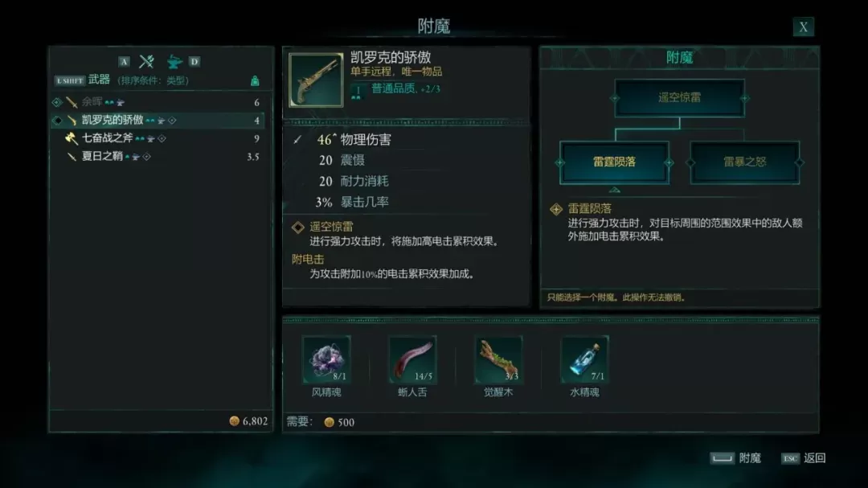Click the 觉醒木 material icon
Image resolution: width=868 pixels, height=488 pixels.
coord(498,359)
